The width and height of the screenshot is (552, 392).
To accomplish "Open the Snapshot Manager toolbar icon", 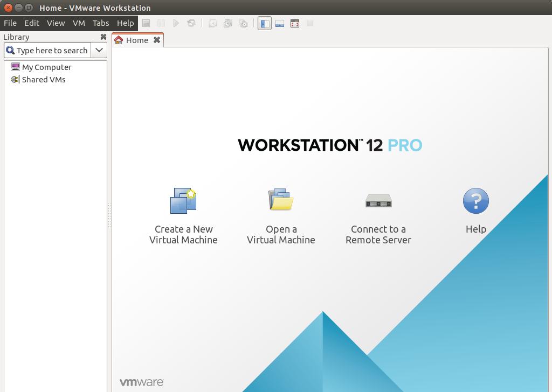I will coord(243,23).
